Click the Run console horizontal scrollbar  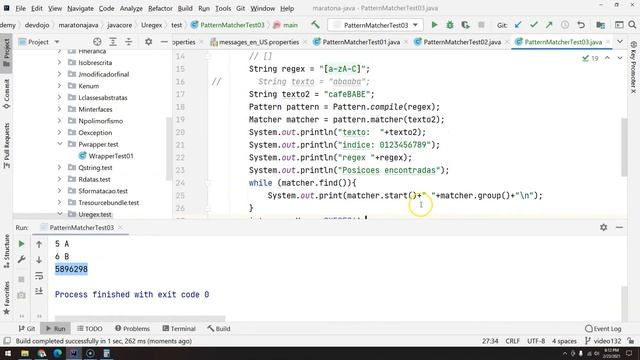click(140, 318)
